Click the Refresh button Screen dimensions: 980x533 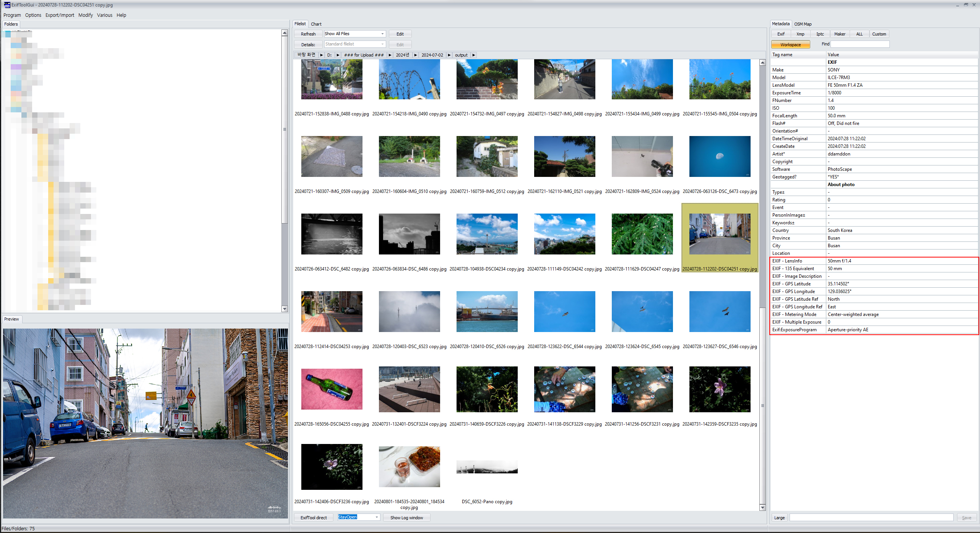[x=308, y=34]
